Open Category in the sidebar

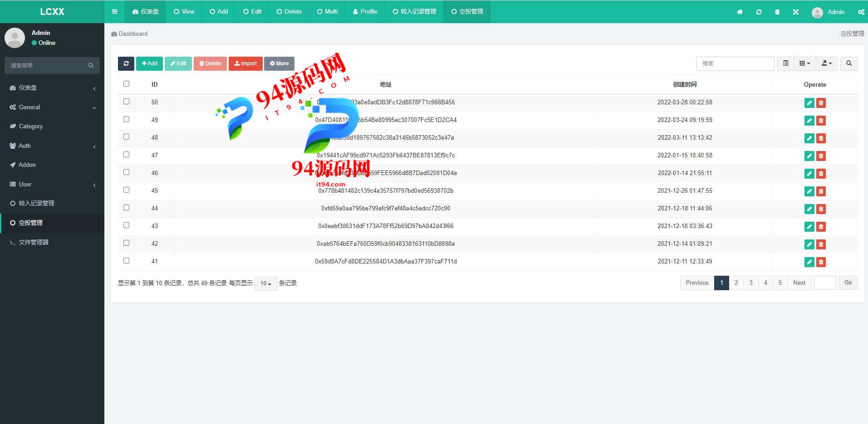click(52, 127)
